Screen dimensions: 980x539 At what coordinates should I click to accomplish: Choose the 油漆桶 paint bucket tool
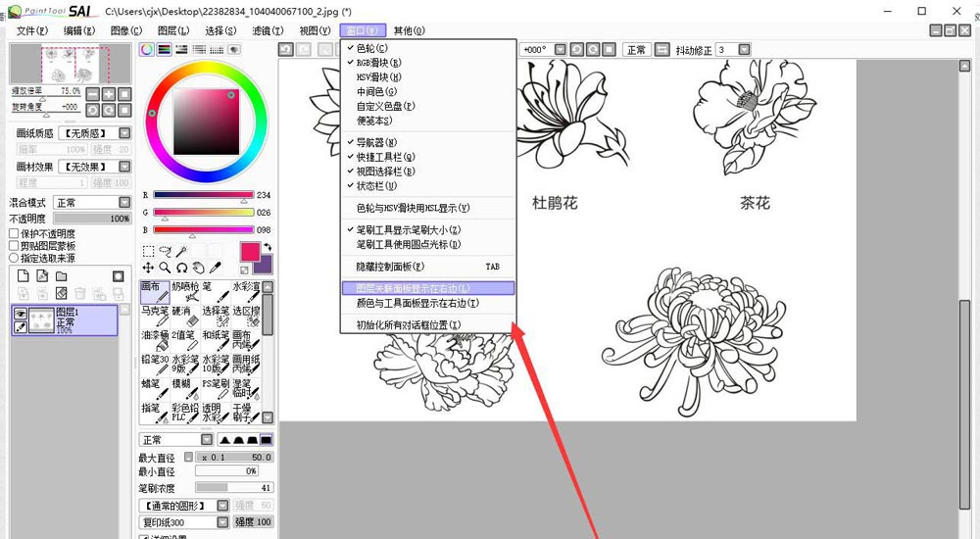(x=155, y=340)
